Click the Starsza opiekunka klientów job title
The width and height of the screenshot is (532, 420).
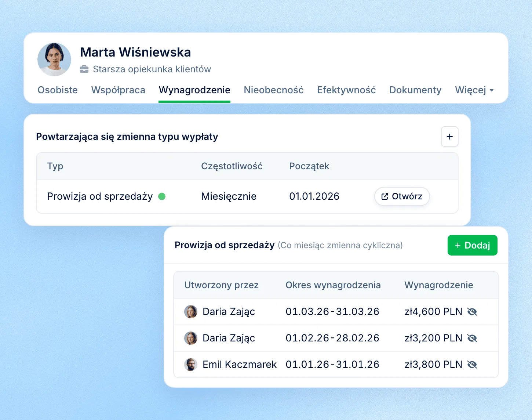pyautogui.click(x=152, y=69)
